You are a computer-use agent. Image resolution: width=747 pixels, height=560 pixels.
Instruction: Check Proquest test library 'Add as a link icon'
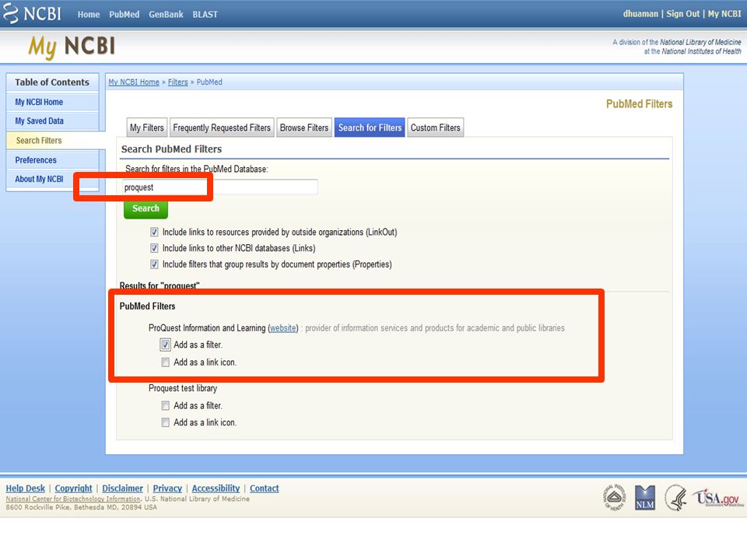tap(165, 422)
